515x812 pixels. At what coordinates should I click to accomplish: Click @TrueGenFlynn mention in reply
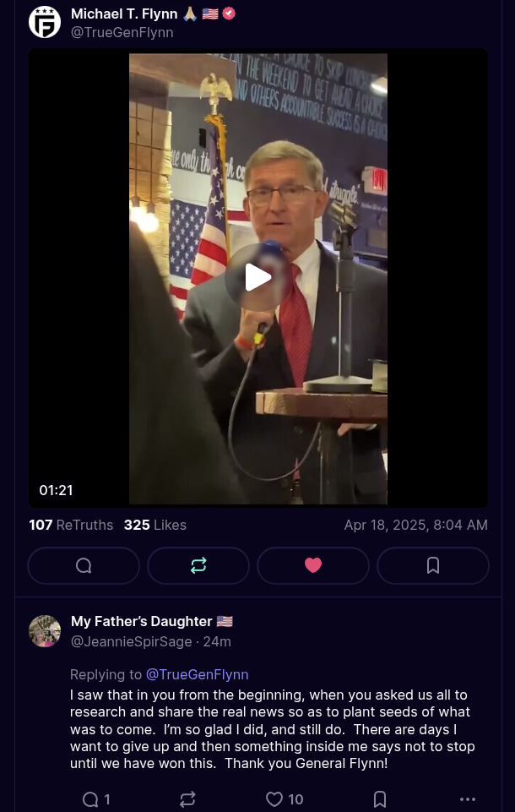(x=198, y=674)
